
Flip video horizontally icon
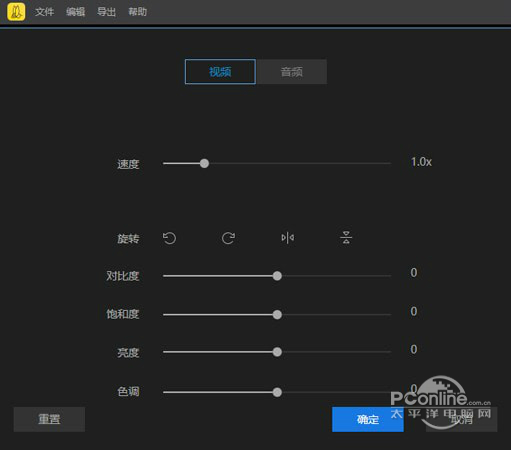pyautogui.click(x=287, y=238)
